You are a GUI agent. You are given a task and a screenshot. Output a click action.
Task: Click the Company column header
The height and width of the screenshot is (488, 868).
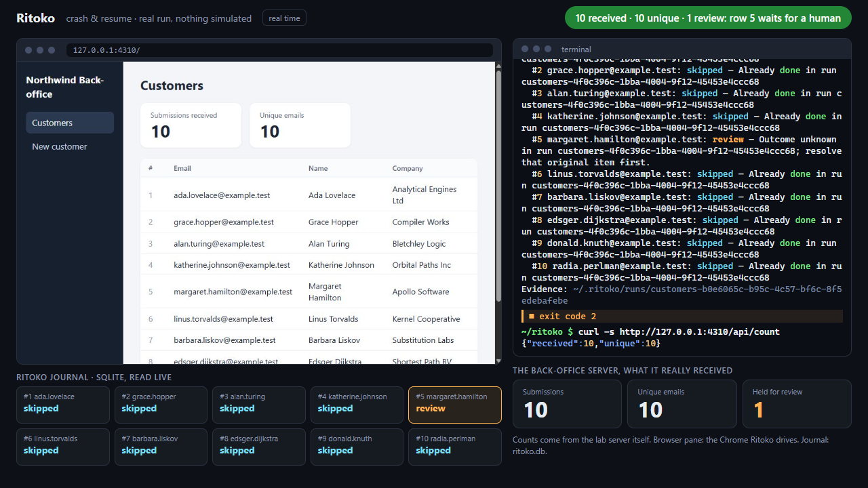tap(408, 168)
